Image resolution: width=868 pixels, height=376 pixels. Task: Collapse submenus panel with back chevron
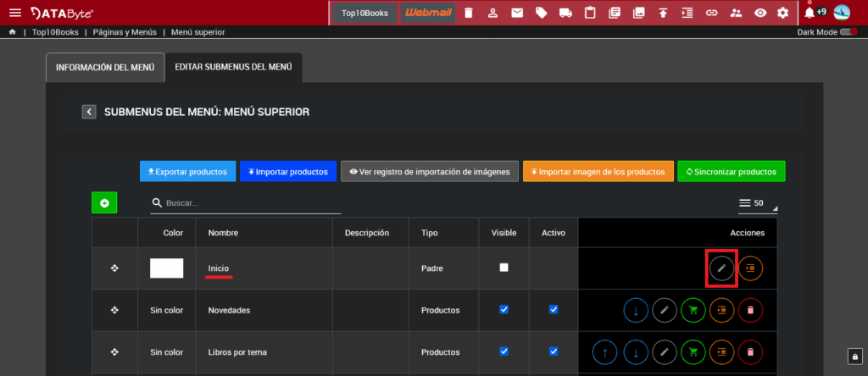(x=89, y=112)
